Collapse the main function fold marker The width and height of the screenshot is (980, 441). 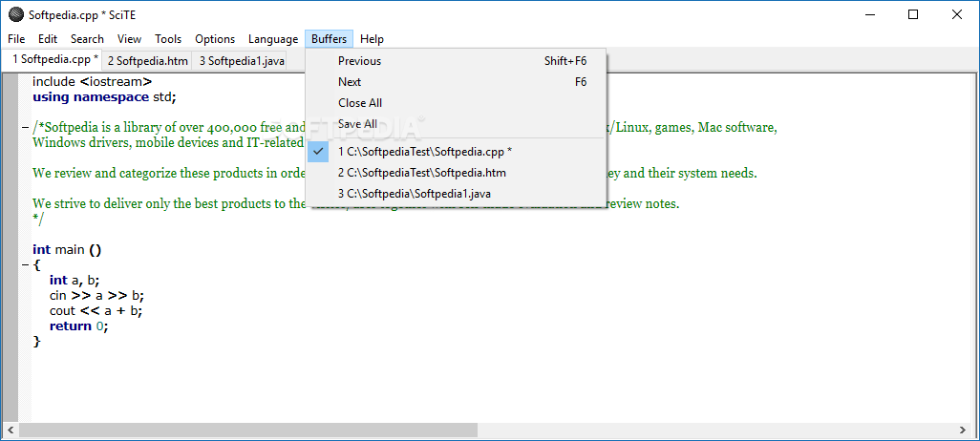tap(25, 264)
